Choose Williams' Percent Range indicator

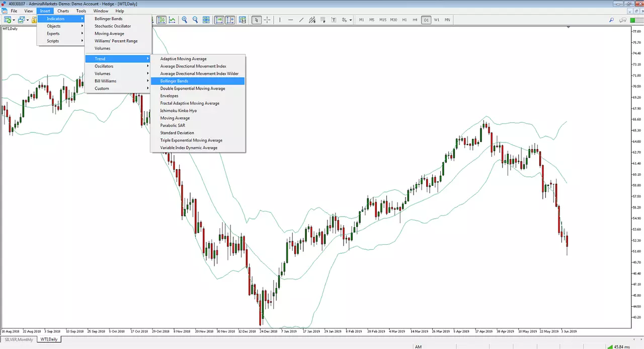click(x=118, y=41)
